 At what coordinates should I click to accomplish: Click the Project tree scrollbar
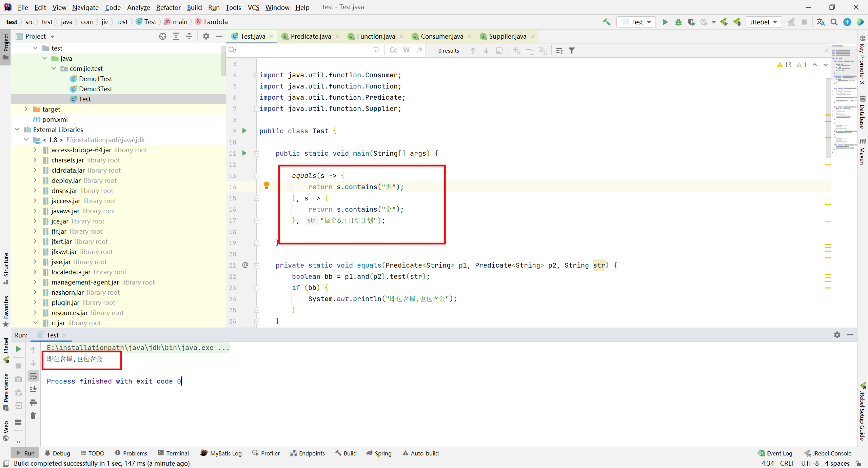[223, 61]
